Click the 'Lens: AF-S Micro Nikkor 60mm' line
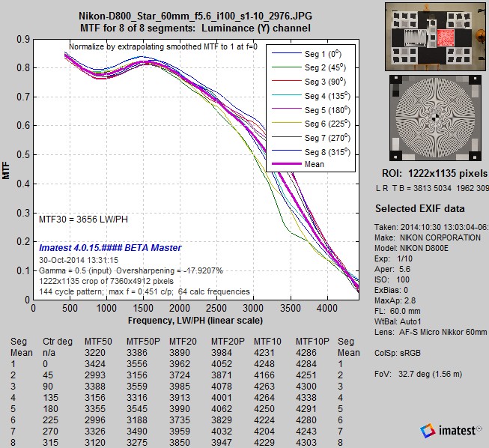The width and height of the screenshot is (489, 448). point(431,332)
